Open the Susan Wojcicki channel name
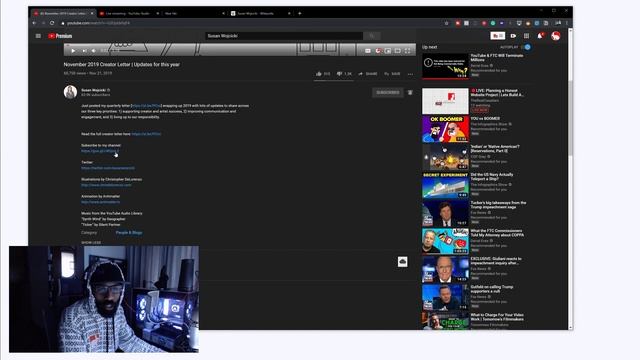 tap(93, 90)
